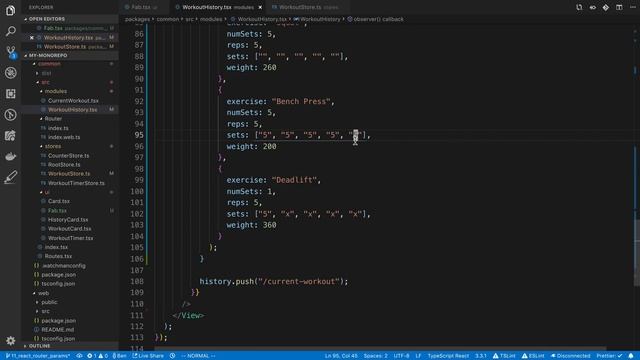Place cursor on "Deadlift" string on line 99
640x360 pixels.
coord(294,180)
